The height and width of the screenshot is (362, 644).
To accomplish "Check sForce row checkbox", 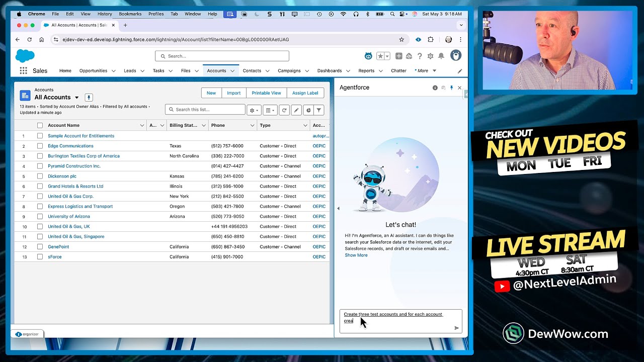I will [x=40, y=257].
